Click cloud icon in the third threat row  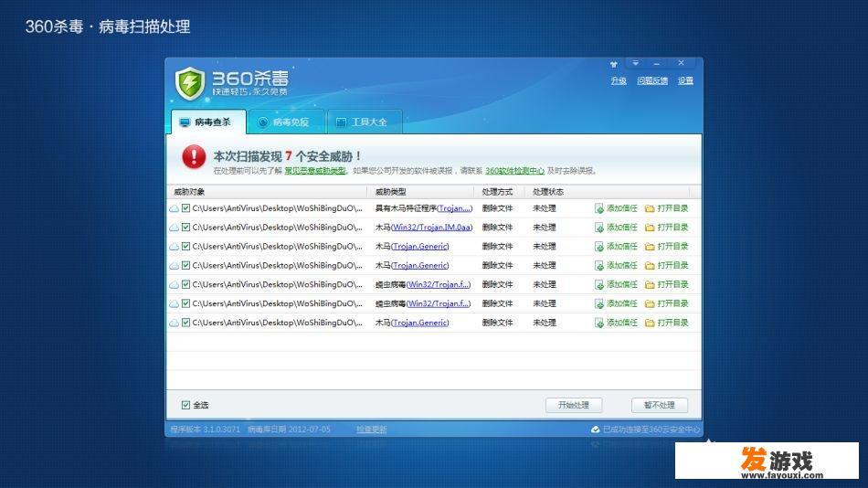[x=174, y=247]
